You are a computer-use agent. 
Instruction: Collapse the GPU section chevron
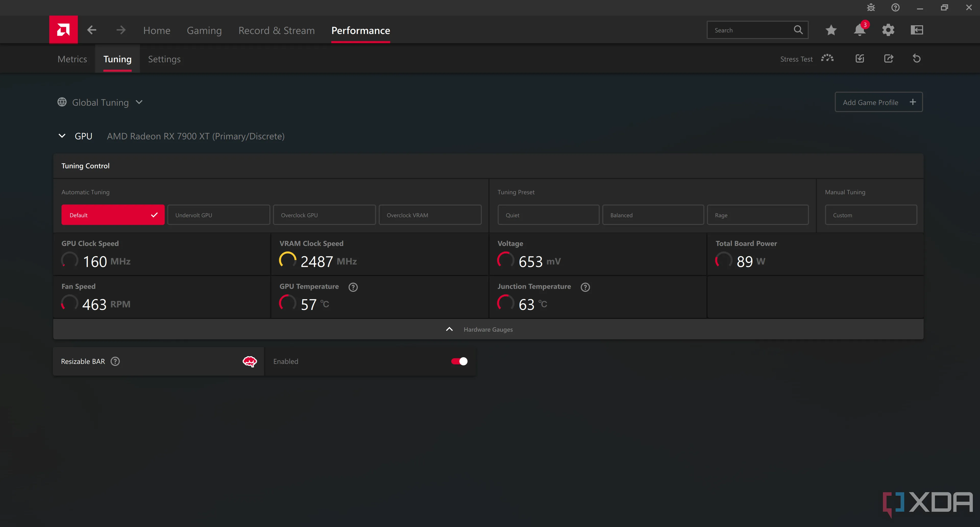click(62, 136)
